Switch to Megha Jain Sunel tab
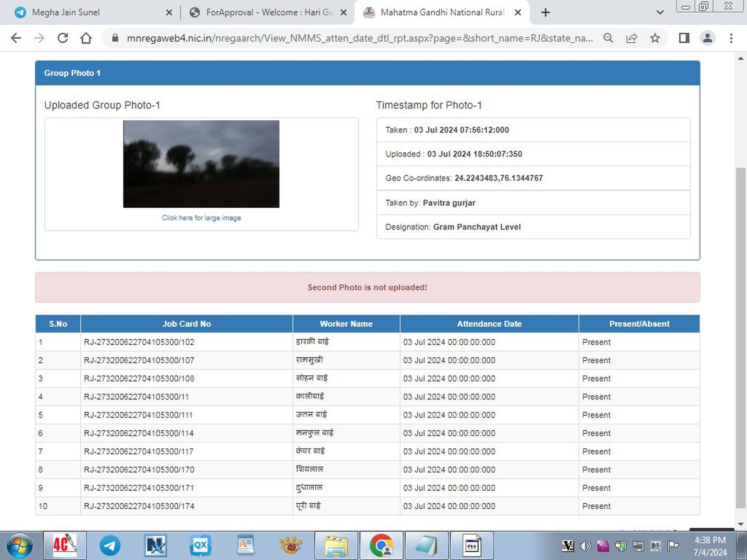The width and height of the screenshot is (747, 560). [x=66, y=12]
